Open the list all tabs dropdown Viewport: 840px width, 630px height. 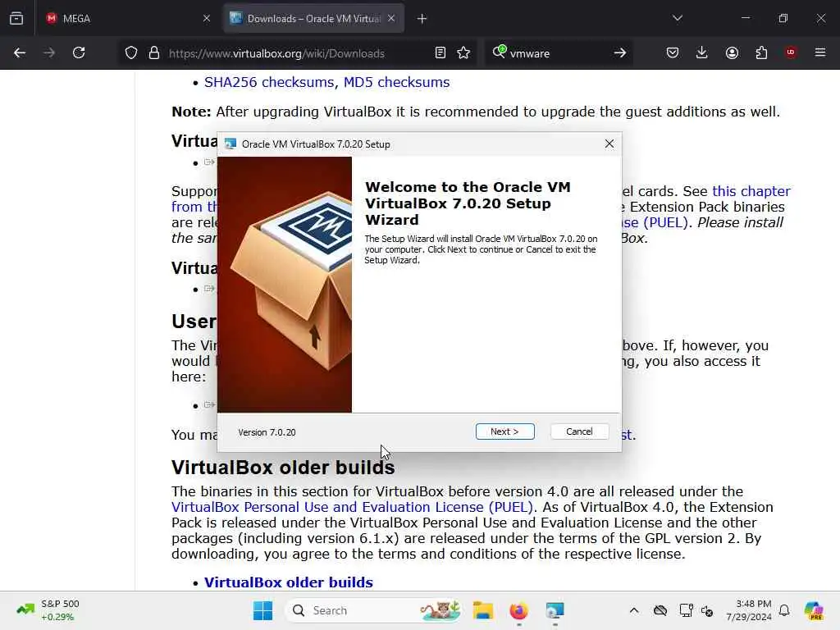point(677,18)
